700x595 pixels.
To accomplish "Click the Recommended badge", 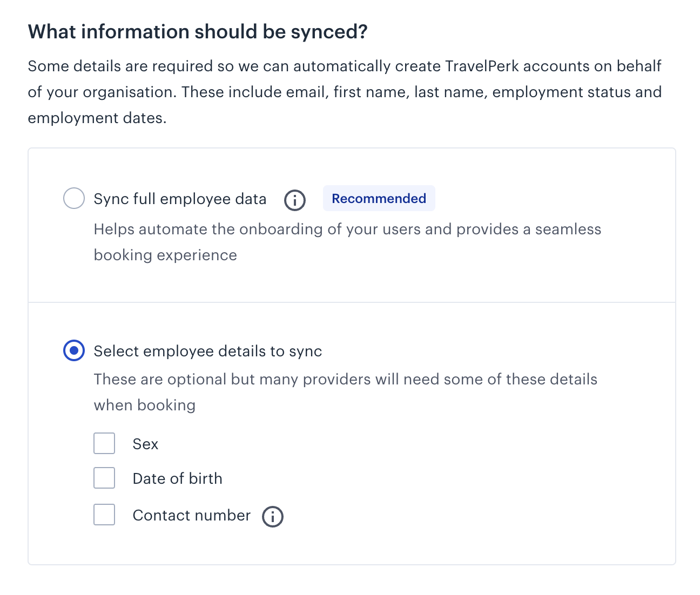I will pos(379,198).
